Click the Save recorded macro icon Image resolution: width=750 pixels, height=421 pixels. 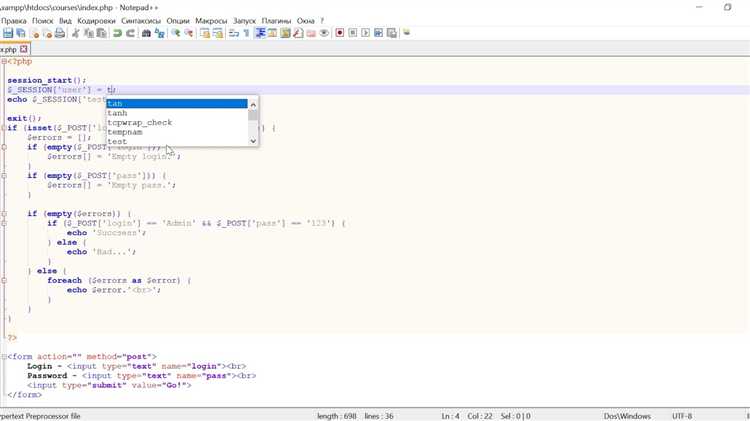391,33
